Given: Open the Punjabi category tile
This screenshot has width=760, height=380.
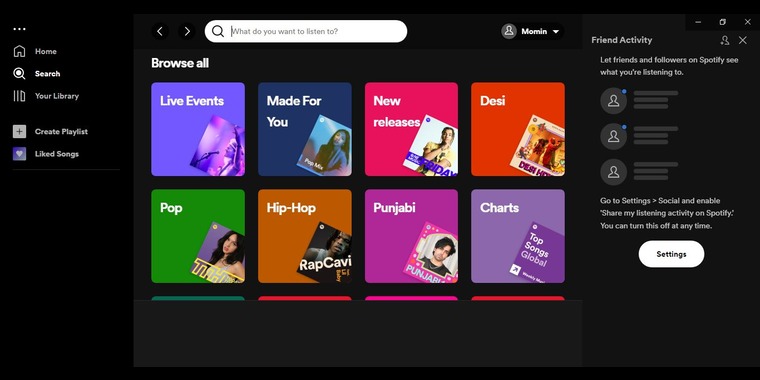Looking at the screenshot, I should [x=412, y=236].
